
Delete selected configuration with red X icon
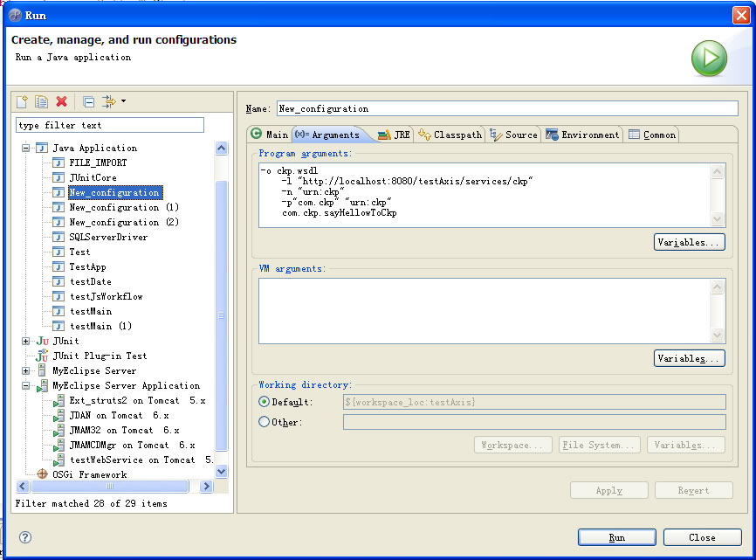coord(62,101)
